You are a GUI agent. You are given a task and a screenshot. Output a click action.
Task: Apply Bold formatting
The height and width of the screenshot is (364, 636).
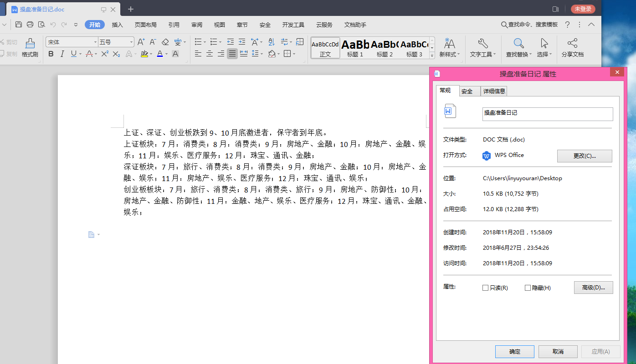coord(51,54)
